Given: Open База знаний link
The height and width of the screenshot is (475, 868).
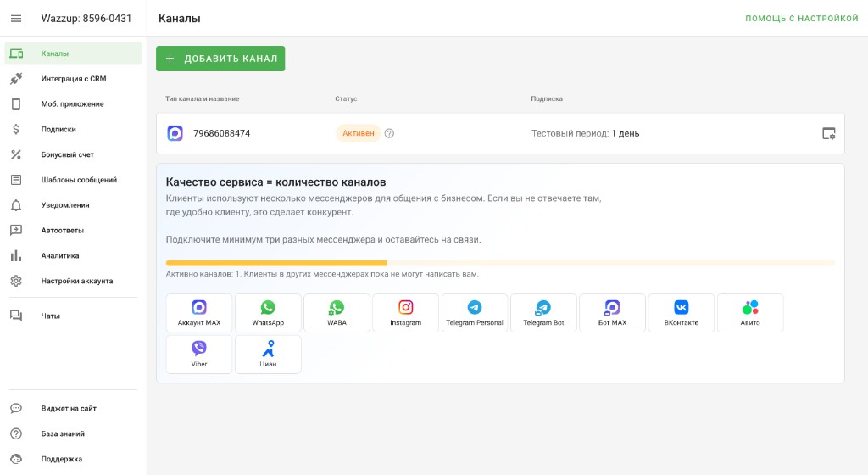Looking at the screenshot, I should [x=73, y=433].
